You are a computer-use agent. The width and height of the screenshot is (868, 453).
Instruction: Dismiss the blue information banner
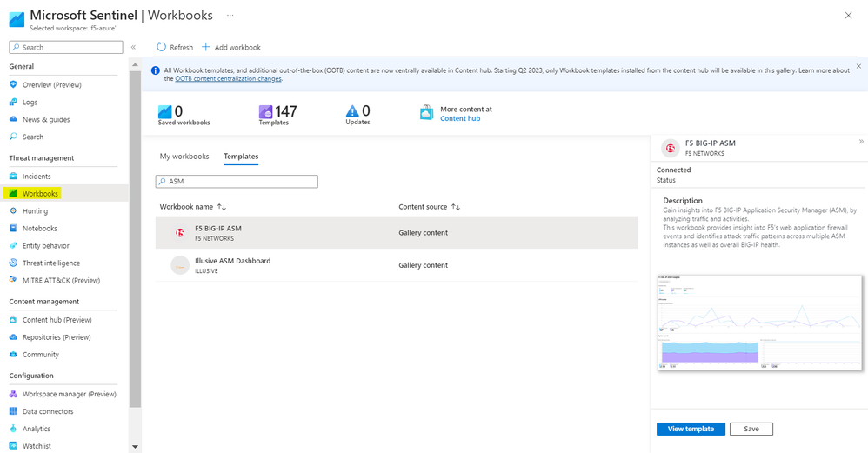(858, 66)
